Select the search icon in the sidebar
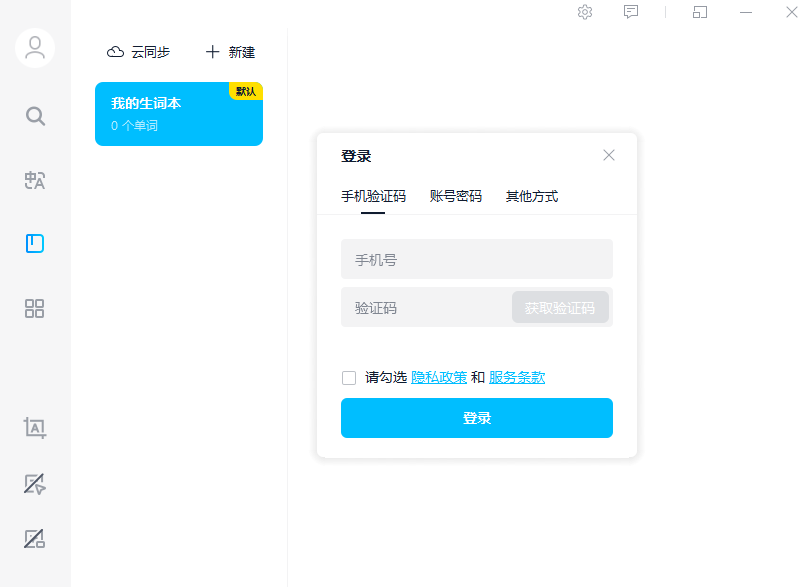 tap(35, 116)
